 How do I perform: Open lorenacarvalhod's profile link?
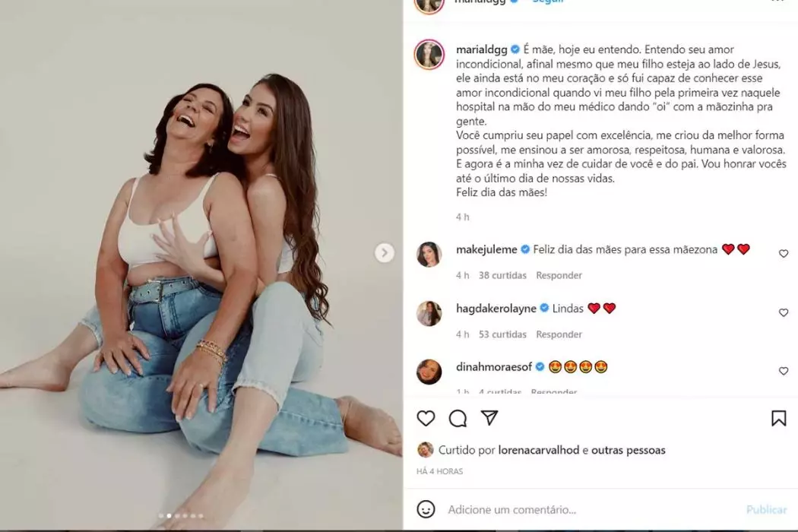click(539, 450)
